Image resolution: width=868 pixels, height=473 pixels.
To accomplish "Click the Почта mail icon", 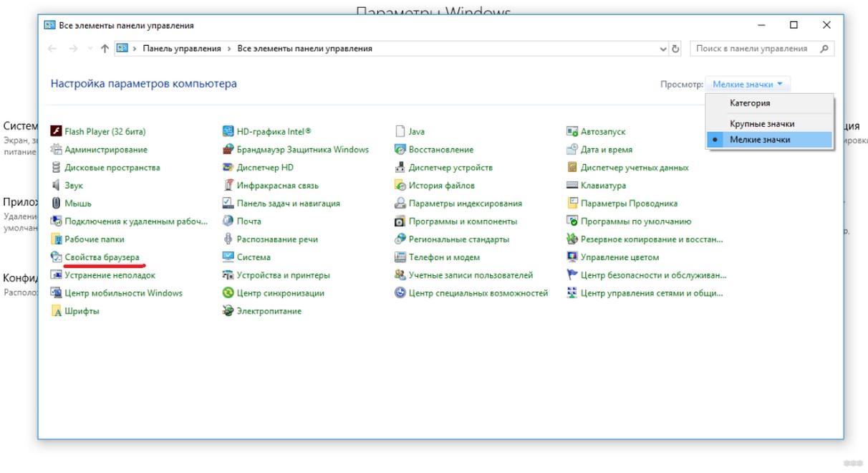I will pyautogui.click(x=228, y=221).
